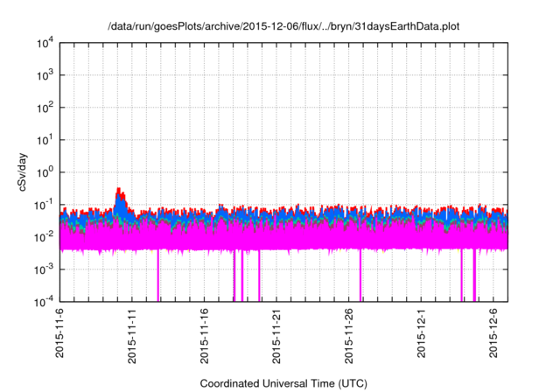Click the y-axis tick label 10^-3

(45, 269)
